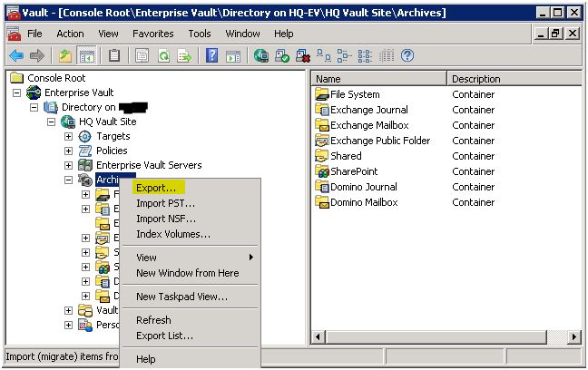This screenshot has width=588, height=370.
Task: Collapse the 'Directory on' tree node
Action: 34,107
